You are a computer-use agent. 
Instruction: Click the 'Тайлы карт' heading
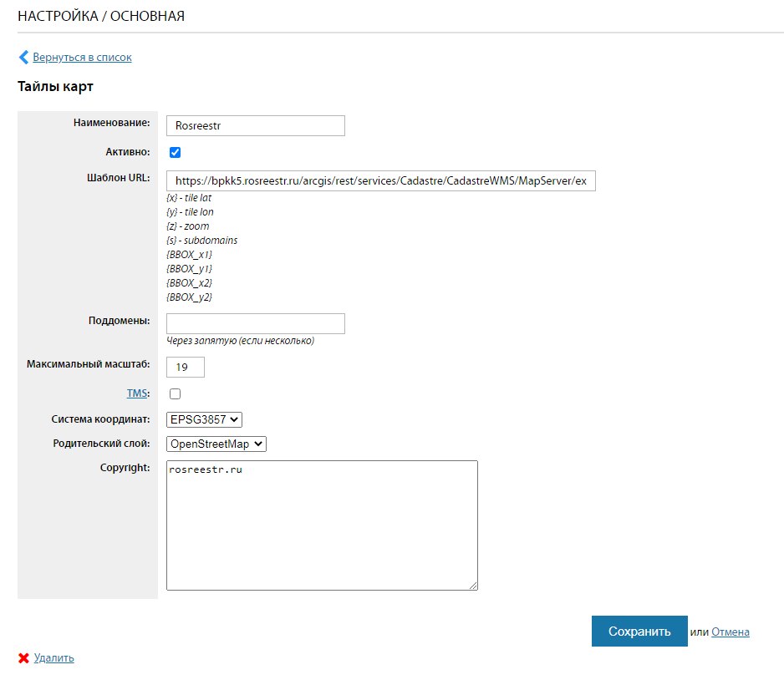55,86
